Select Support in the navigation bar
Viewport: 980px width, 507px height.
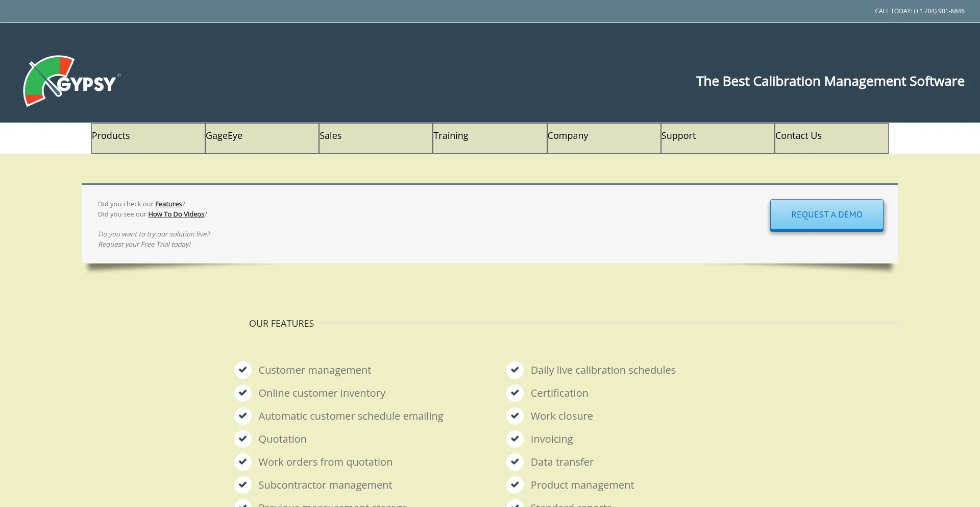click(718, 138)
